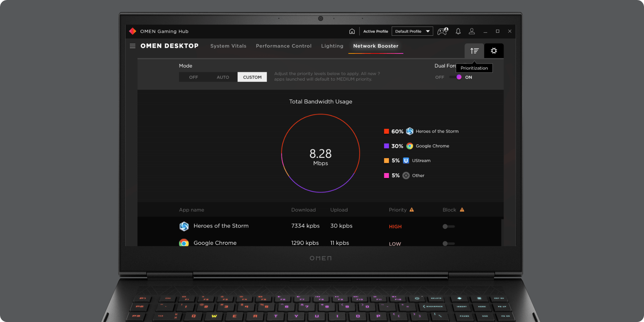This screenshot has height=322, width=644.
Task: Select Heroes of the Storm row name
Action: coord(221,226)
